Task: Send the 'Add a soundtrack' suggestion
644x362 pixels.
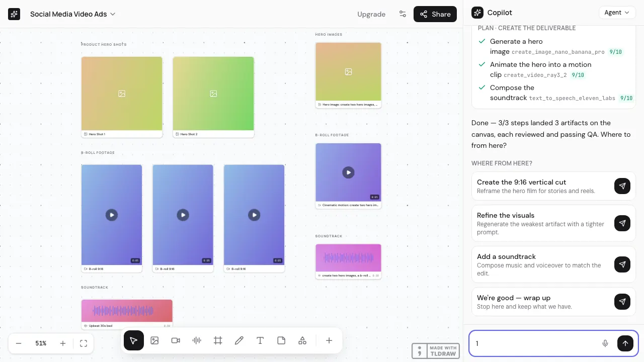Action: pyautogui.click(x=622, y=264)
